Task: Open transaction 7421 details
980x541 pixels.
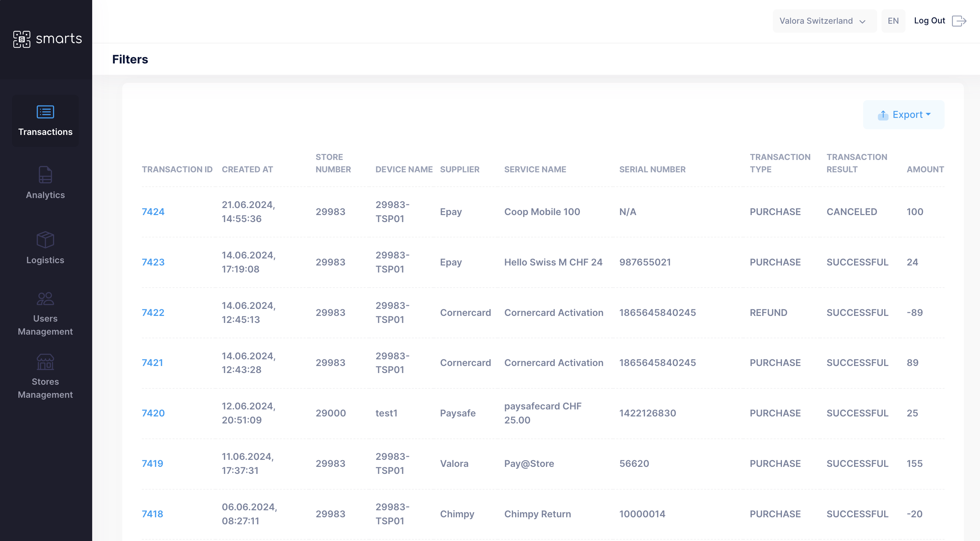Action: click(152, 363)
